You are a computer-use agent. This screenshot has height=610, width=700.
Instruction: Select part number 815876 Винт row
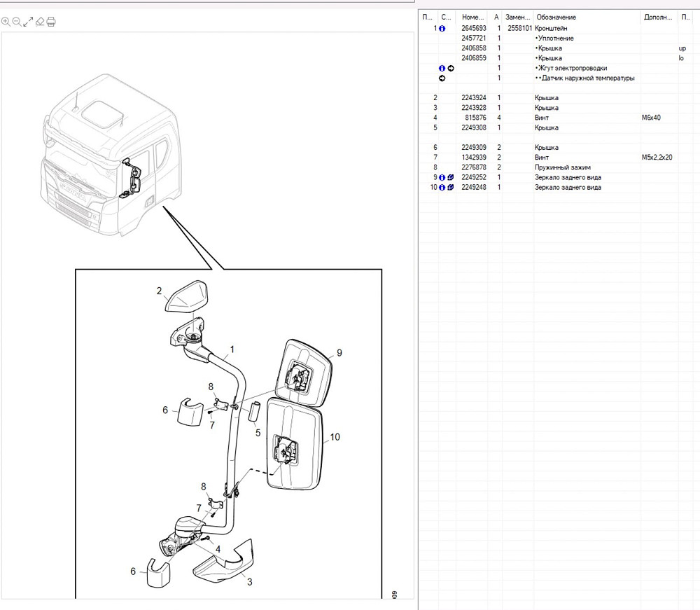tap(473, 118)
